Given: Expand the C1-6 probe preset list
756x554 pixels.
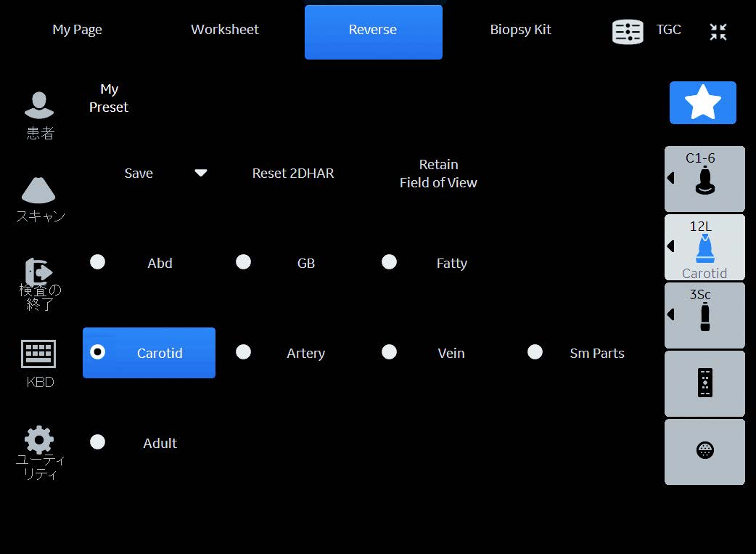Looking at the screenshot, I should [x=670, y=178].
